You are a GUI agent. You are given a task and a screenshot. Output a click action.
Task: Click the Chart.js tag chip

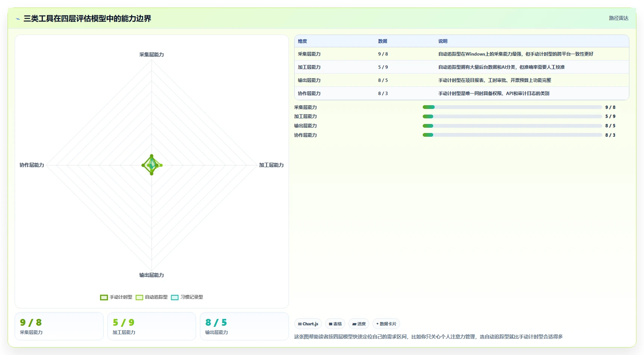pos(308,324)
